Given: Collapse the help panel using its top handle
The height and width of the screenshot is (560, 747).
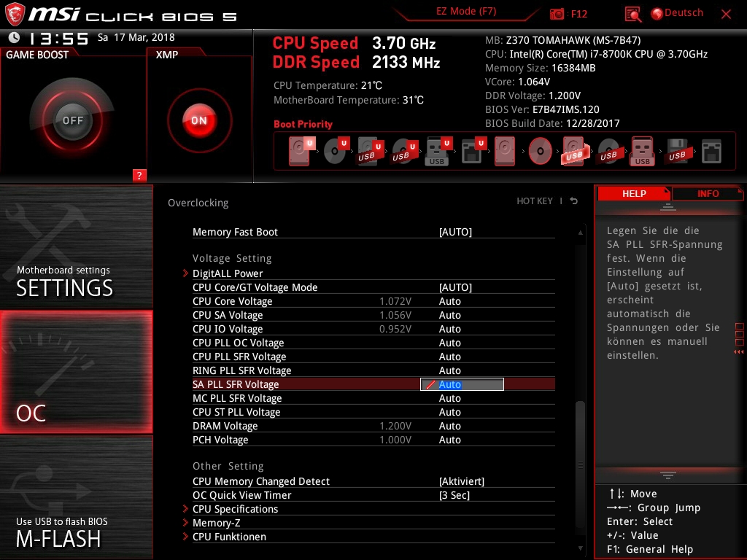Looking at the screenshot, I should click(668, 206).
